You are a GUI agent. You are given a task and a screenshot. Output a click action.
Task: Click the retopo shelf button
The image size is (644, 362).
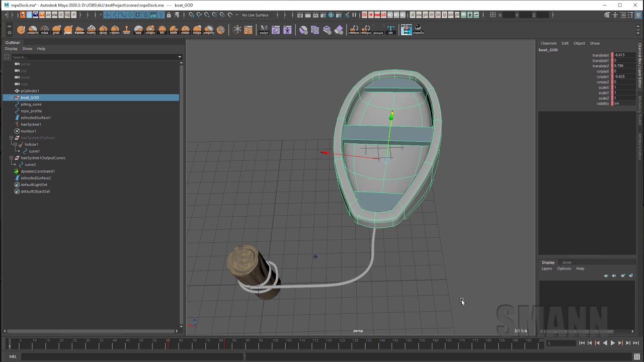pos(366,30)
